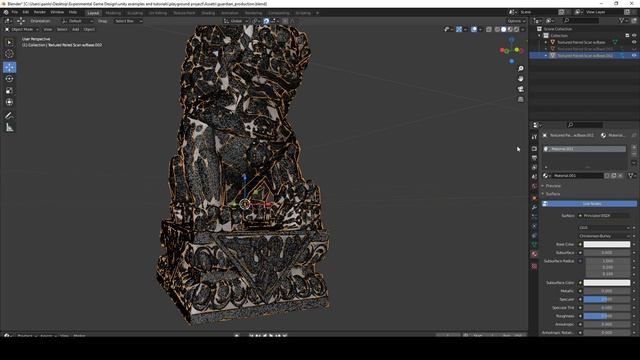The height and width of the screenshot is (360, 640).
Task: Select the Select Box tool in toolbar
Action: pyautogui.click(x=9, y=42)
